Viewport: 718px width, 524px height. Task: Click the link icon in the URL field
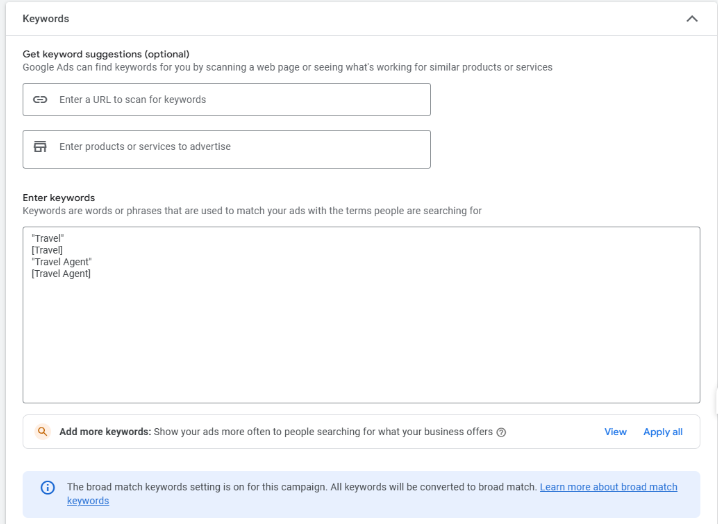pos(40,99)
